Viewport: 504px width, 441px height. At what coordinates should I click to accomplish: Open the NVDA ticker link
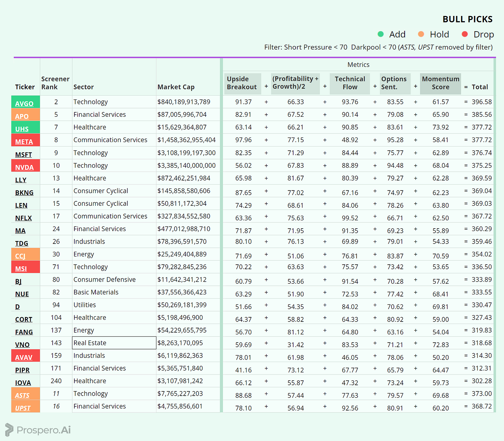click(25, 167)
